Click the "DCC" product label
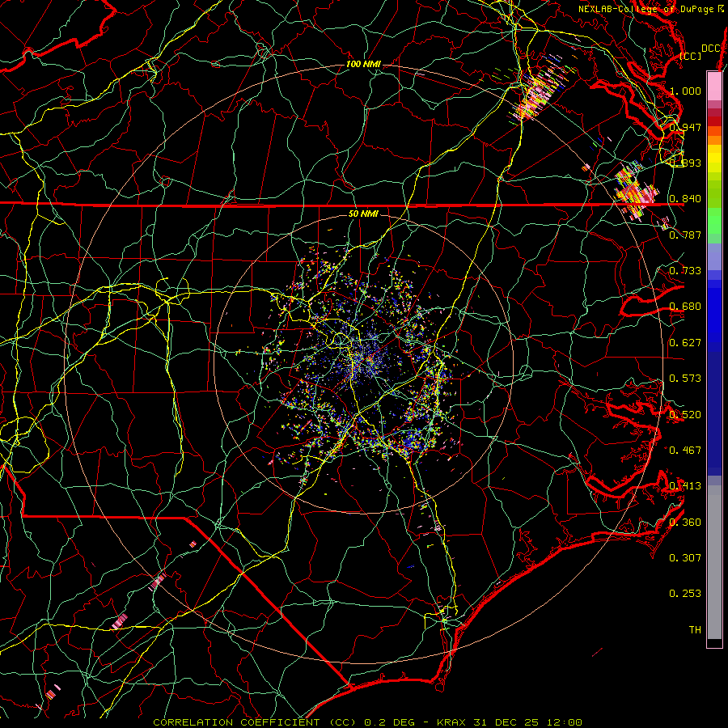Image resolution: width=728 pixels, height=728 pixels. (x=711, y=49)
